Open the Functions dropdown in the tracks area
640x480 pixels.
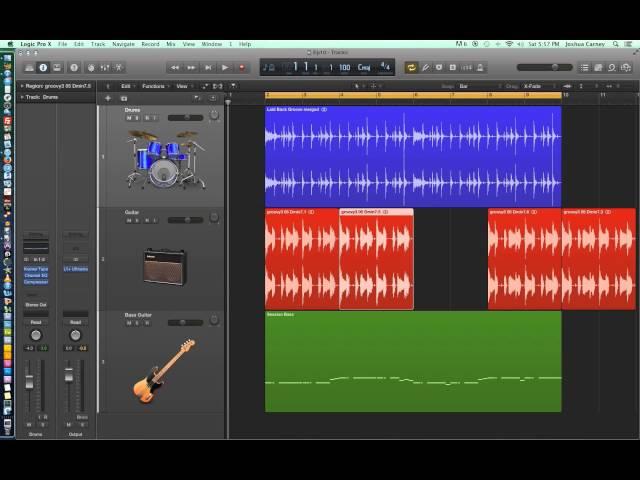point(154,86)
